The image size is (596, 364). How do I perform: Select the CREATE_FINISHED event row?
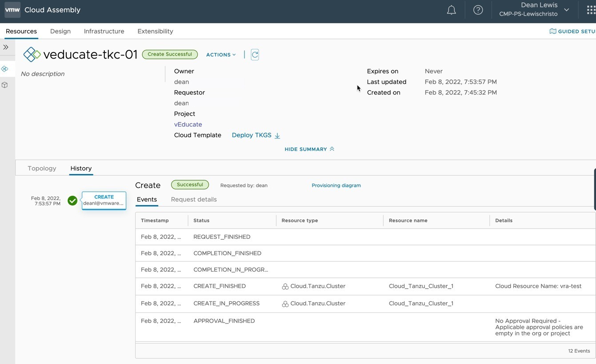[x=365, y=286]
